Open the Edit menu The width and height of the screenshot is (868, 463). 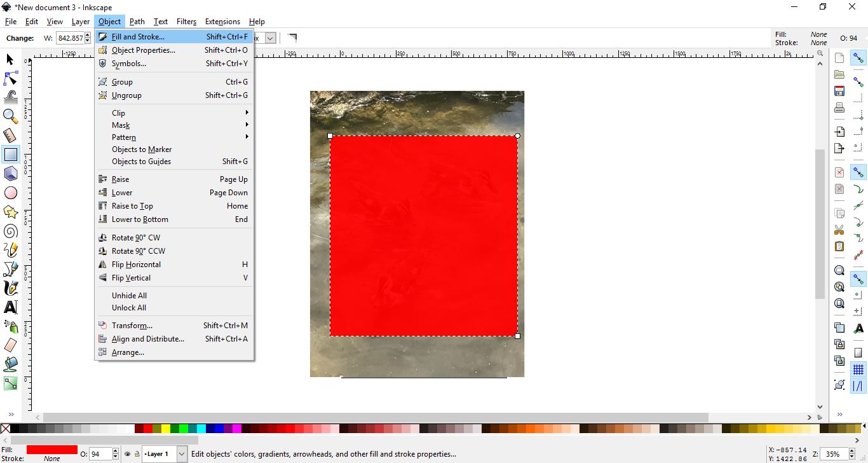pyautogui.click(x=31, y=21)
